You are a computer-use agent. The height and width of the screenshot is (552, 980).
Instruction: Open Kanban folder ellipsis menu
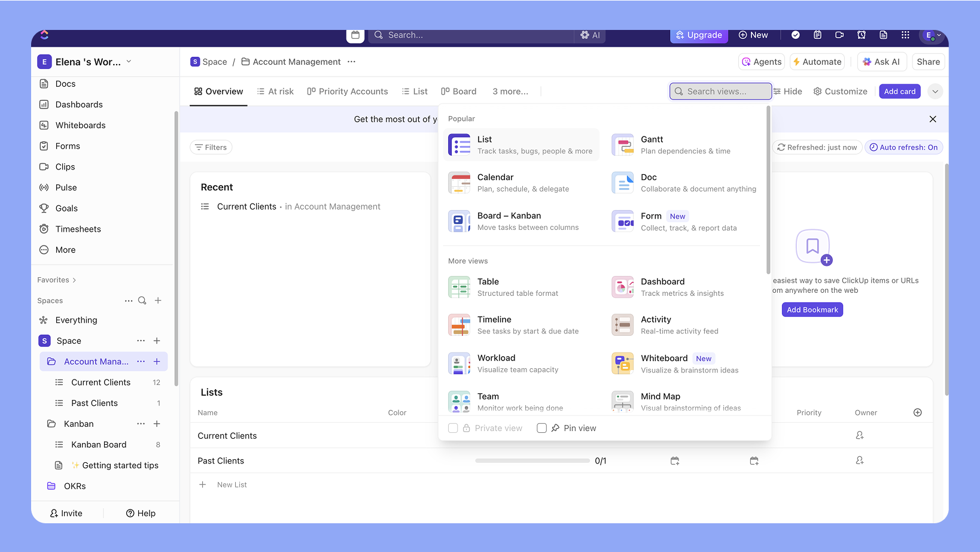click(141, 424)
